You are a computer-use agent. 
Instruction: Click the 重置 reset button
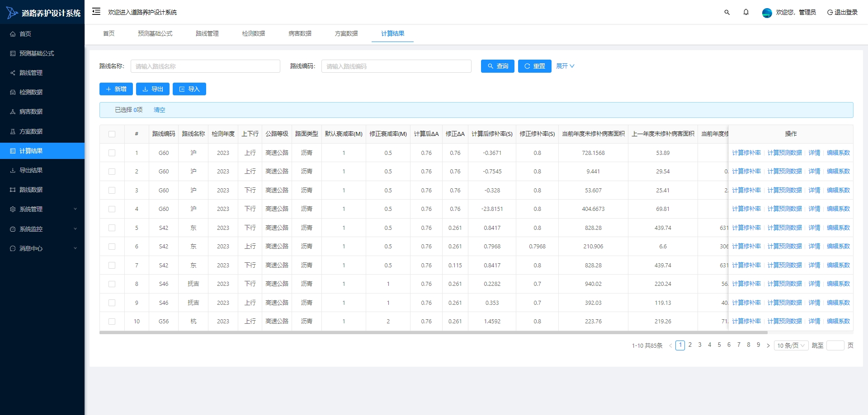pos(535,66)
